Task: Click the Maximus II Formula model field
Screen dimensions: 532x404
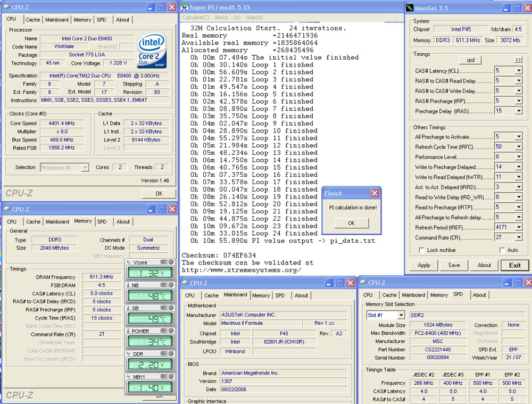Action: [x=260, y=323]
